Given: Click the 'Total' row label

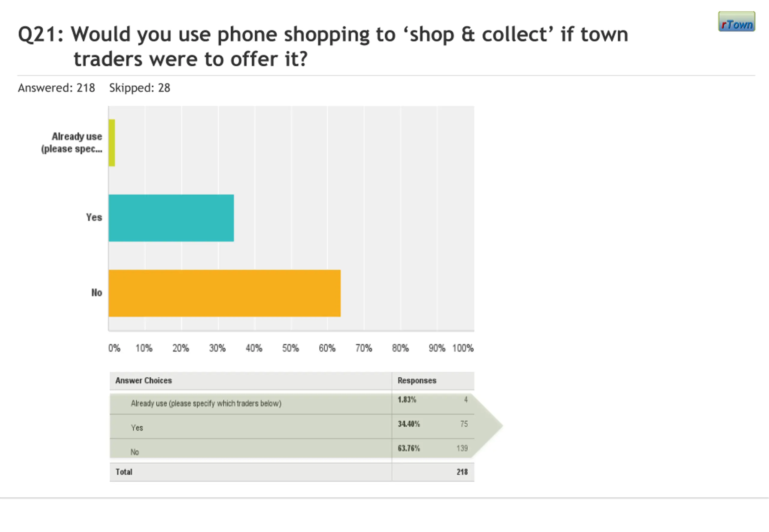Looking at the screenshot, I should [x=124, y=472].
